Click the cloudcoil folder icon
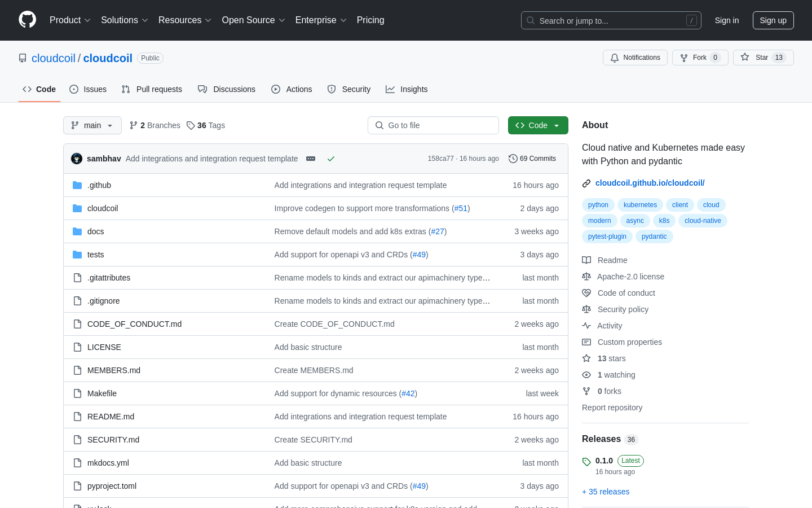 pyautogui.click(x=77, y=208)
